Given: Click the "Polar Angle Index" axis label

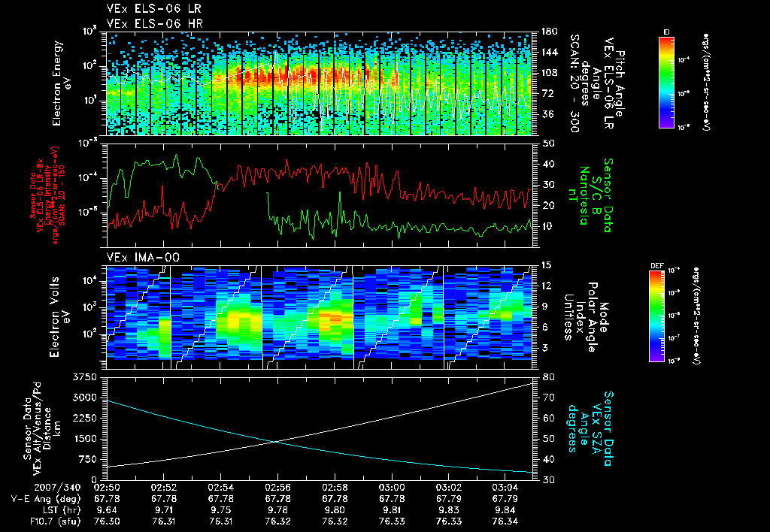Looking at the screenshot, I should [586, 317].
